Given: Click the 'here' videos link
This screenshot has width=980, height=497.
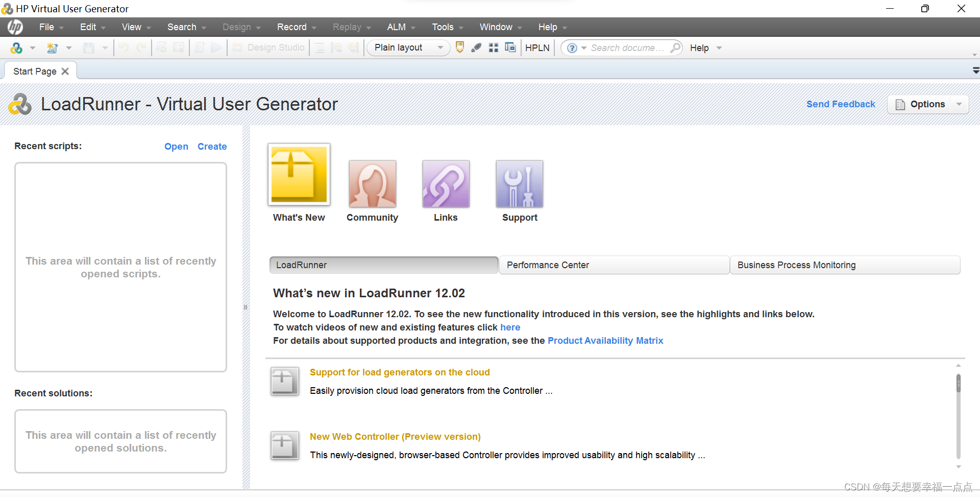Looking at the screenshot, I should 510,327.
